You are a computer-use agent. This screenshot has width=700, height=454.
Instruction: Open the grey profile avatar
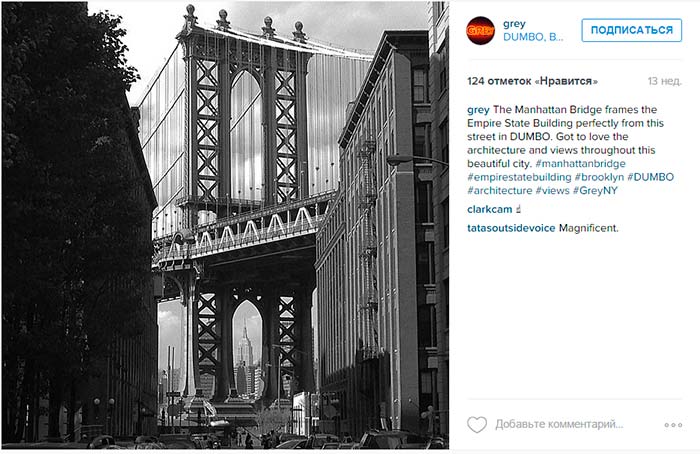[480, 30]
